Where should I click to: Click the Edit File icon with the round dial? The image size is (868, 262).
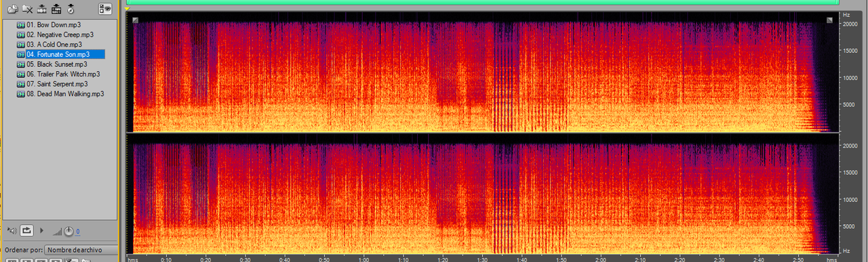coord(71,9)
